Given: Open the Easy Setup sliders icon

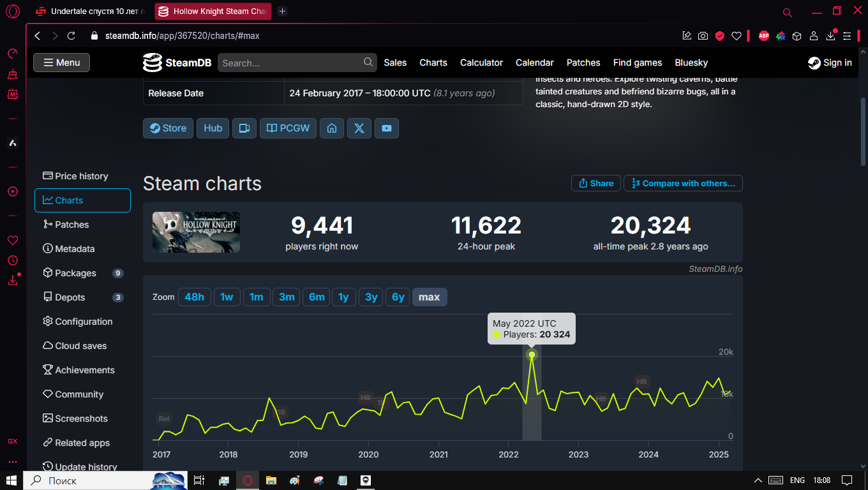Looking at the screenshot, I should pyautogui.click(x=847, y=36).
